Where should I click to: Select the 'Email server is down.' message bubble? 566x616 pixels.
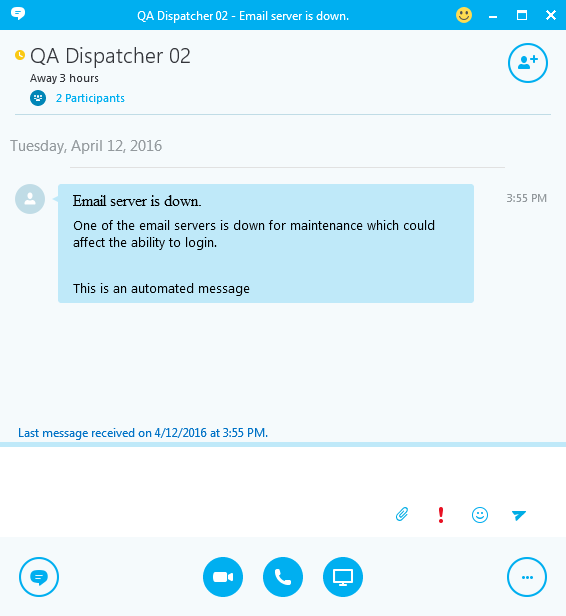coord(266,243)
